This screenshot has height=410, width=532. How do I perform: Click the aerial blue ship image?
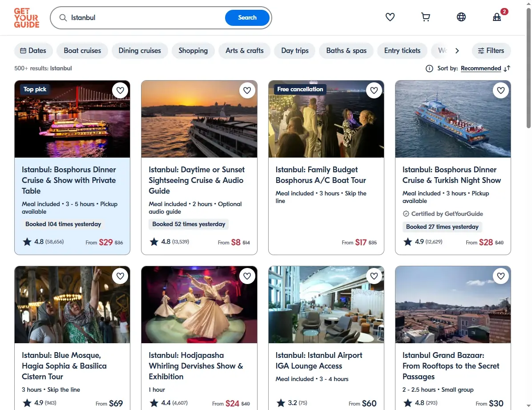(453, 119)
